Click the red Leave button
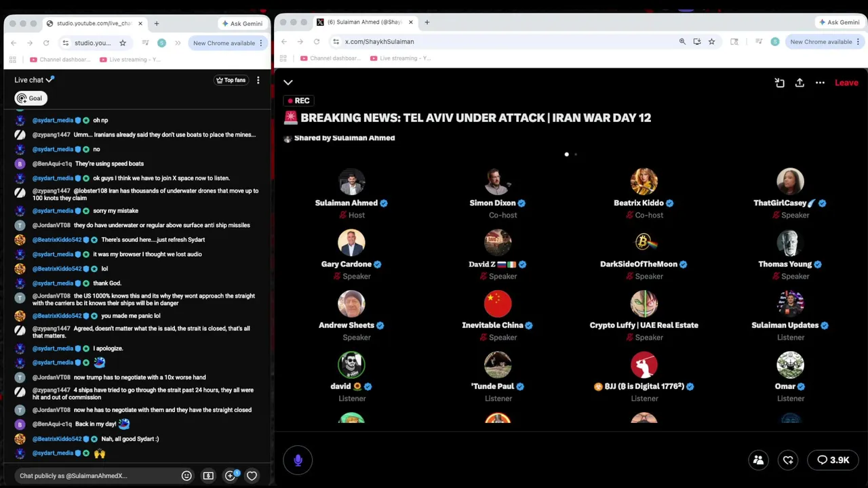 point(846,83)
